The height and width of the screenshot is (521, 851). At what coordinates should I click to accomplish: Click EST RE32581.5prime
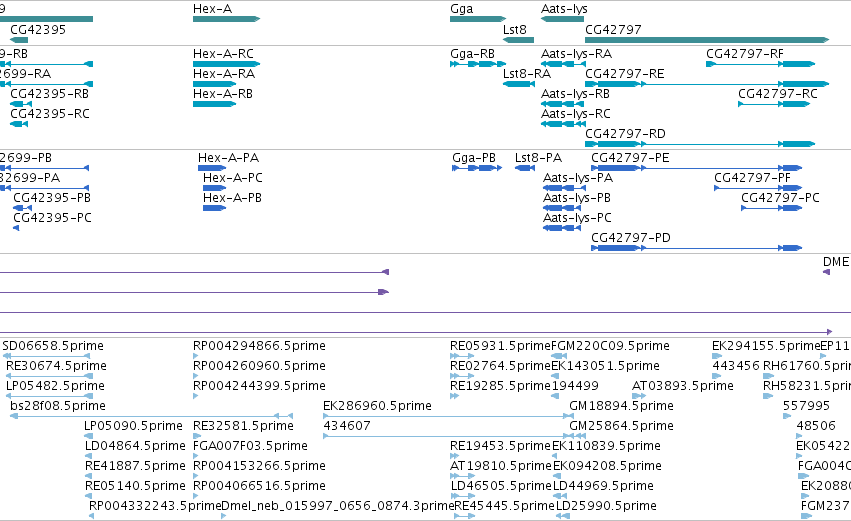pyautogui.click(x=196, y=436)
